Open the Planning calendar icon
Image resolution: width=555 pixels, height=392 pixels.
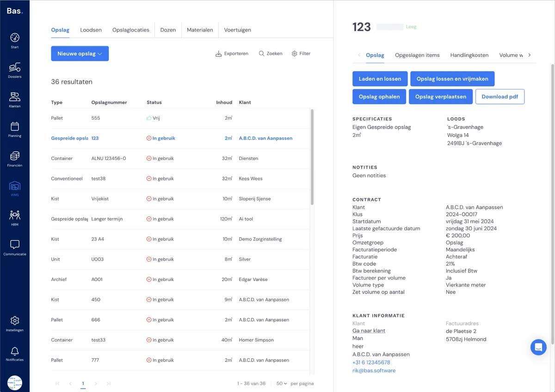[x=15, y=127]
